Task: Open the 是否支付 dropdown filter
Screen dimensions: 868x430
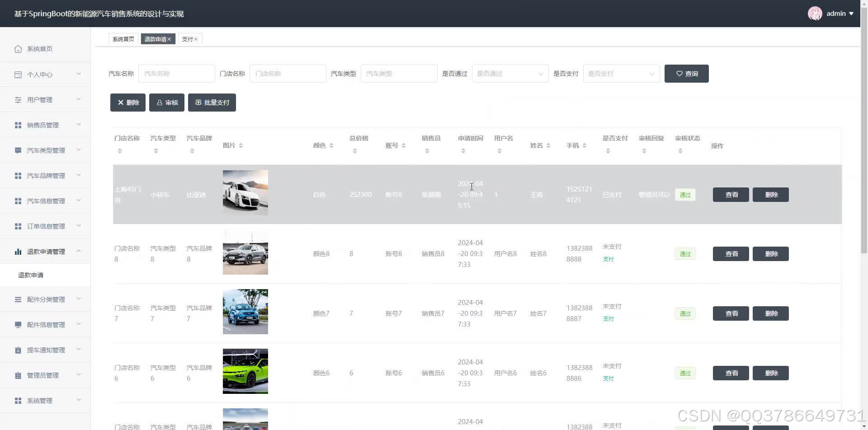Action: [x=621, y=74]
